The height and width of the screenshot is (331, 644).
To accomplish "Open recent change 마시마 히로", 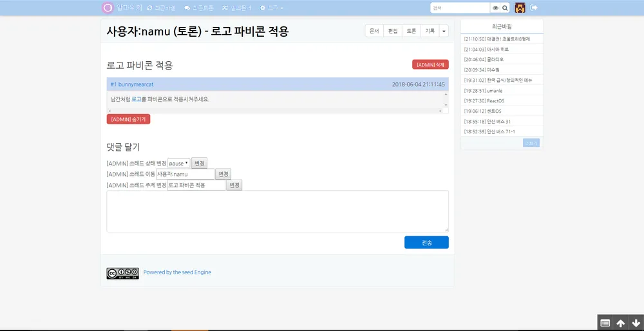I will pos(498,50).
